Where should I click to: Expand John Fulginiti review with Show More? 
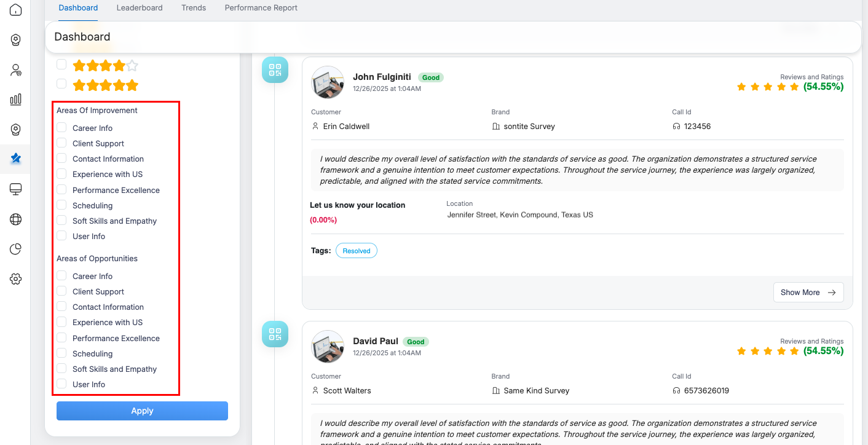808,293
